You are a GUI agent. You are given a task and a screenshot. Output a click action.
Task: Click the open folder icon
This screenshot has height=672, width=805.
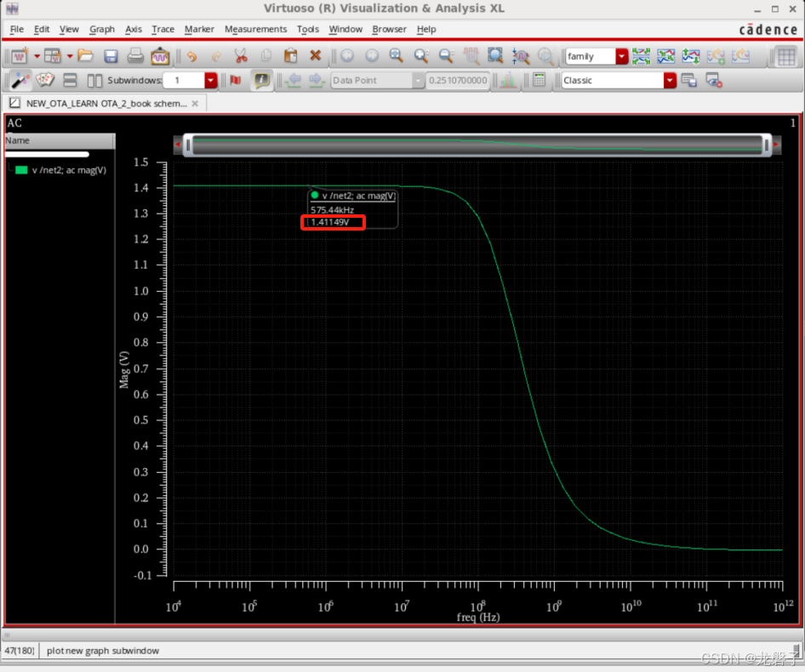click(x=85, y=56)
